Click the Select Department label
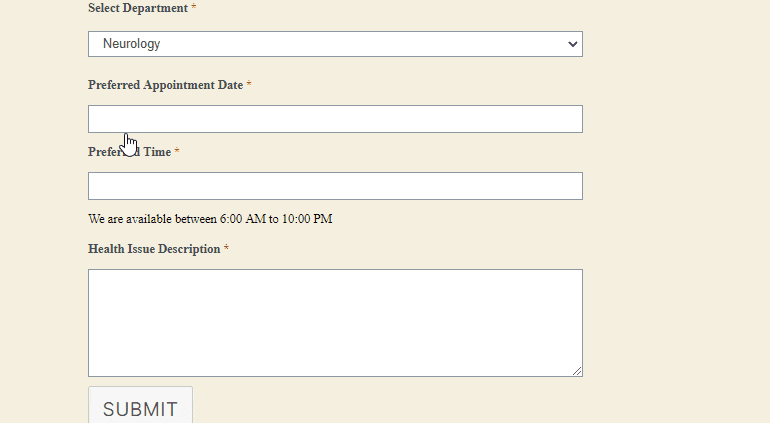This screenshot has width=770, height=423. tap(138, 8)
